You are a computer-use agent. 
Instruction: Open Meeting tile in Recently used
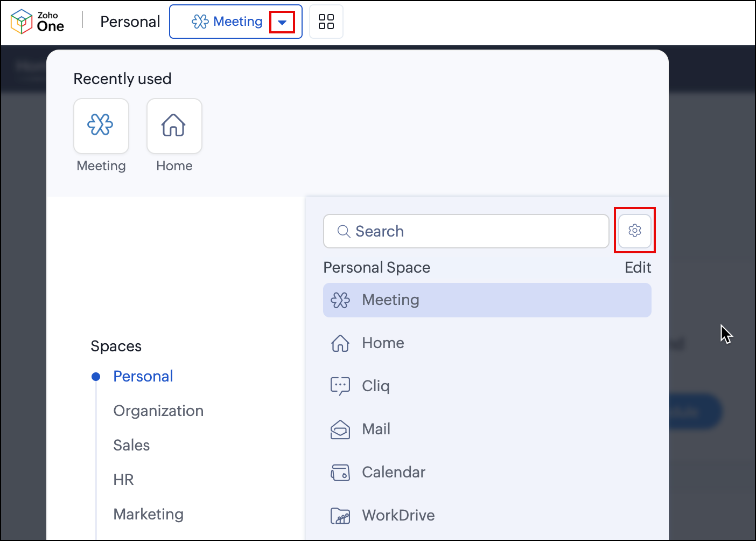pyautogui.click(x=101, y=126)
